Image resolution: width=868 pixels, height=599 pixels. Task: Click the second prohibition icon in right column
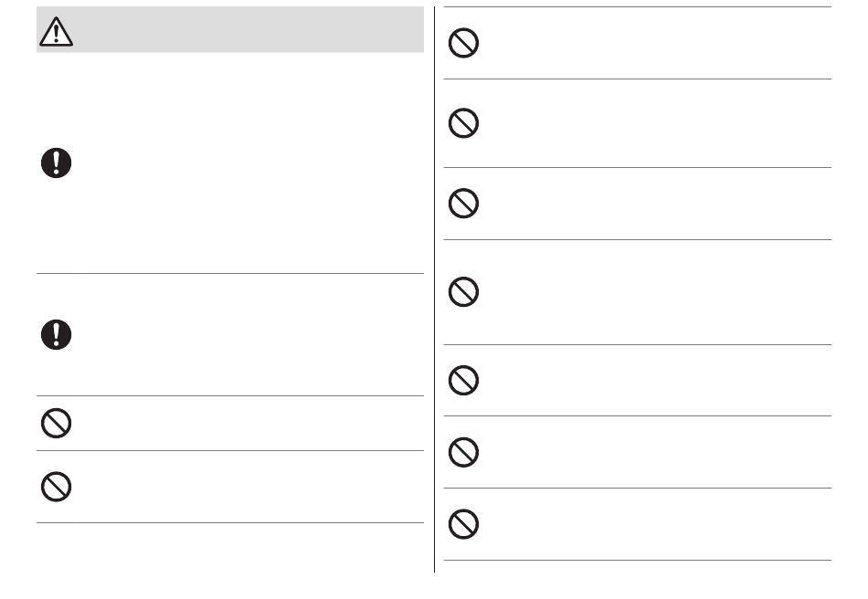[464, 123]
